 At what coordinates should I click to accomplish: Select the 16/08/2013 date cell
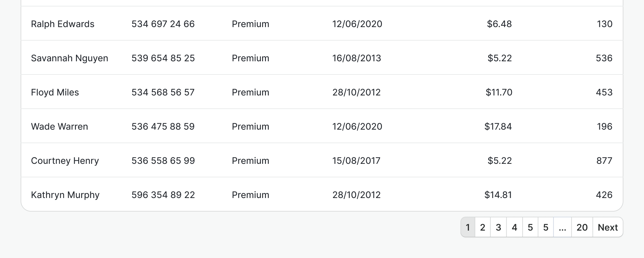click(x=356, y=58)
